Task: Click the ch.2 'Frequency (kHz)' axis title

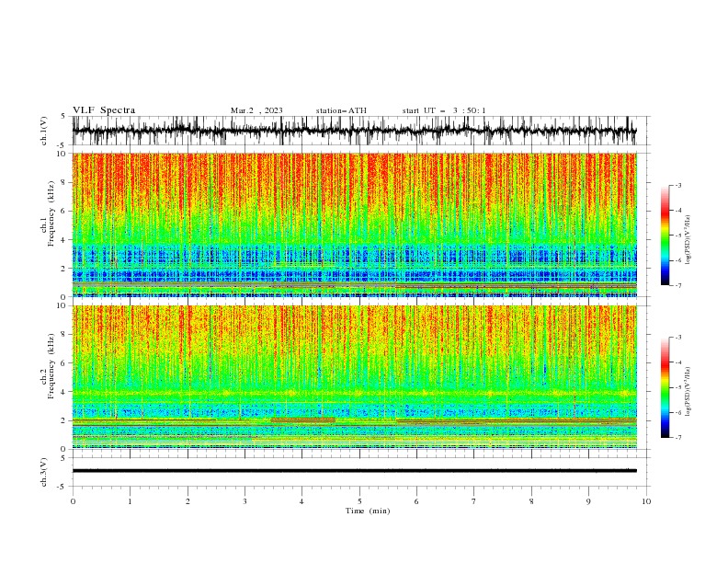Action: click(51, 366)
